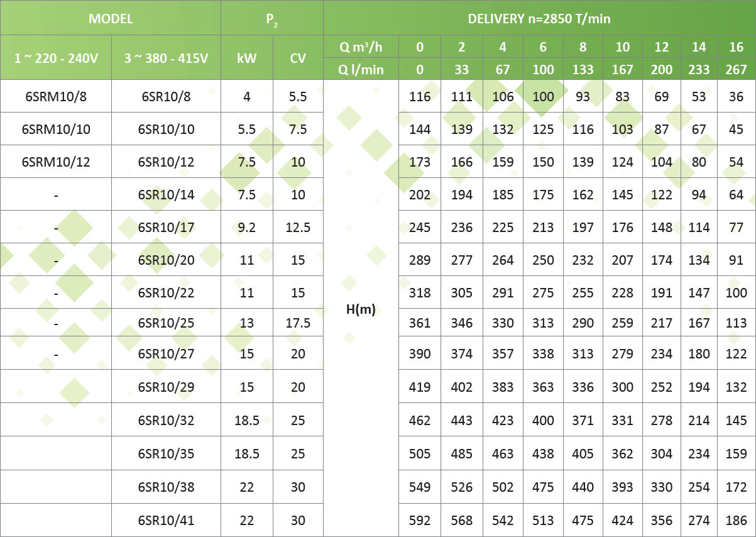Click the 6SRM10/8 model cell
Viewport: 756px width, 537px height.
(x=56, y=96)
